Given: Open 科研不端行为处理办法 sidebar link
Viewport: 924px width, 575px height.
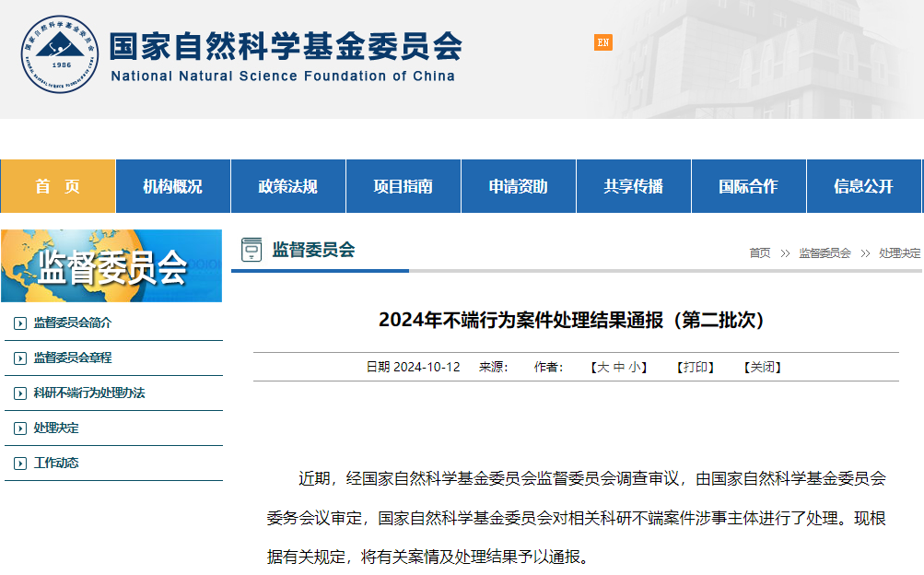Looking at the screenshot, I should [x=89, y=393].
